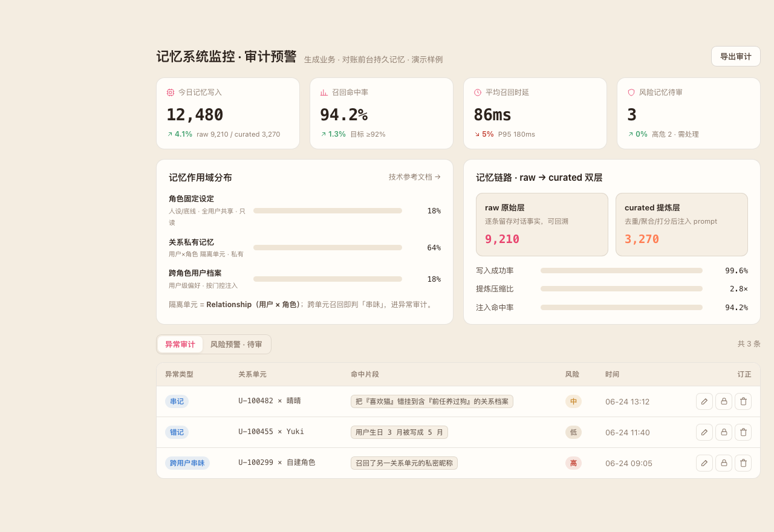Click the 命中片段 column header
The width and height of the screenshot is (774, 532).
pos(365,374)
